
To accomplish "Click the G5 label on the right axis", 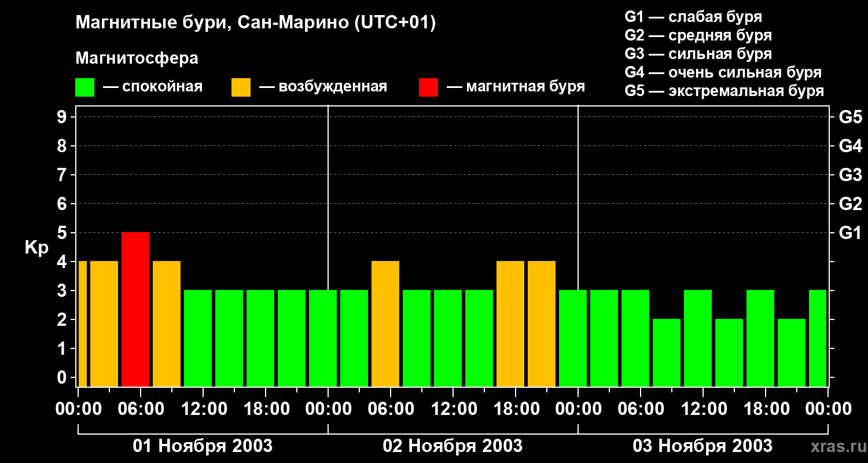I will [x=851, y=117].
